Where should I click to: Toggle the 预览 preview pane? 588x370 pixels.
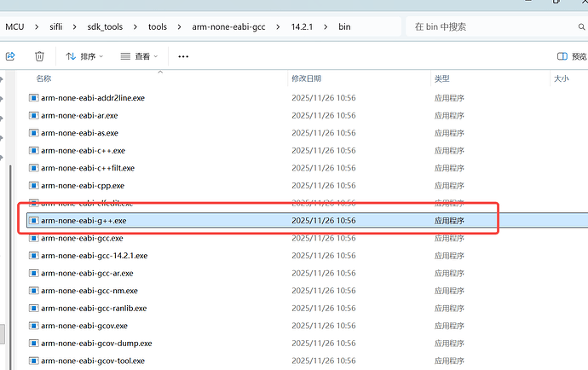click(x=572, y=56)
